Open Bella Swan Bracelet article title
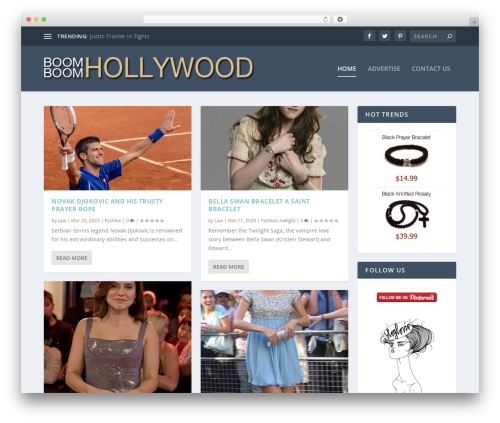500x423 pixels. pos(259,205)
